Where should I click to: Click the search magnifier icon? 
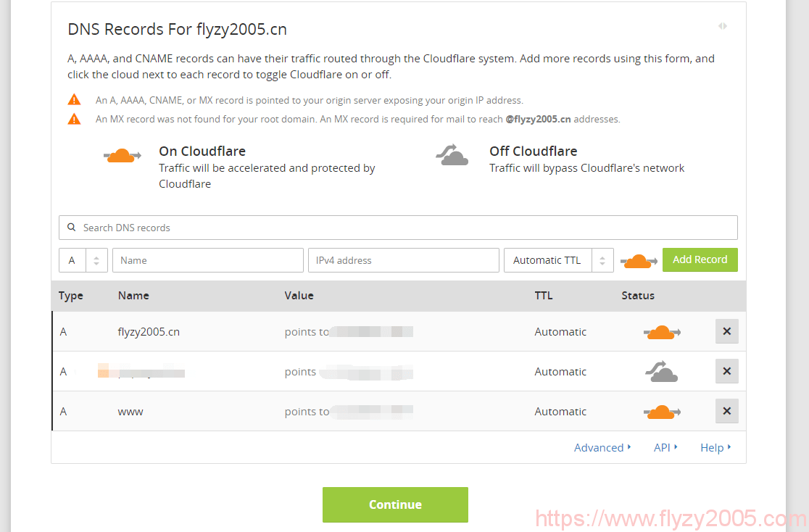[x=72, y=227]
